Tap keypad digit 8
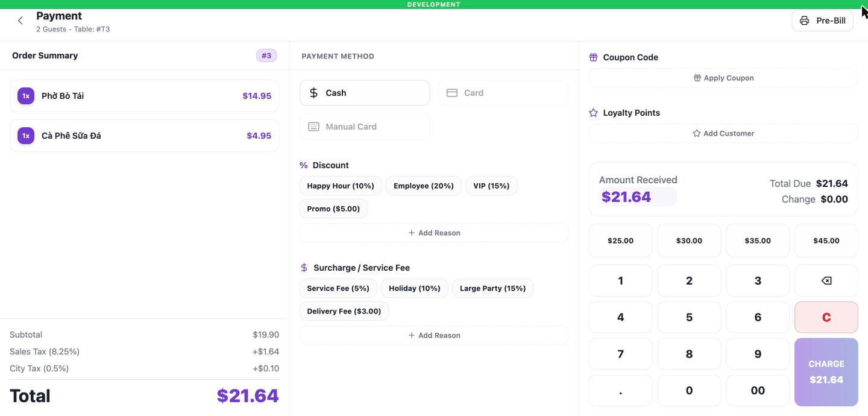The height and width of the screenshot is (416, 868). pos(689,354)
